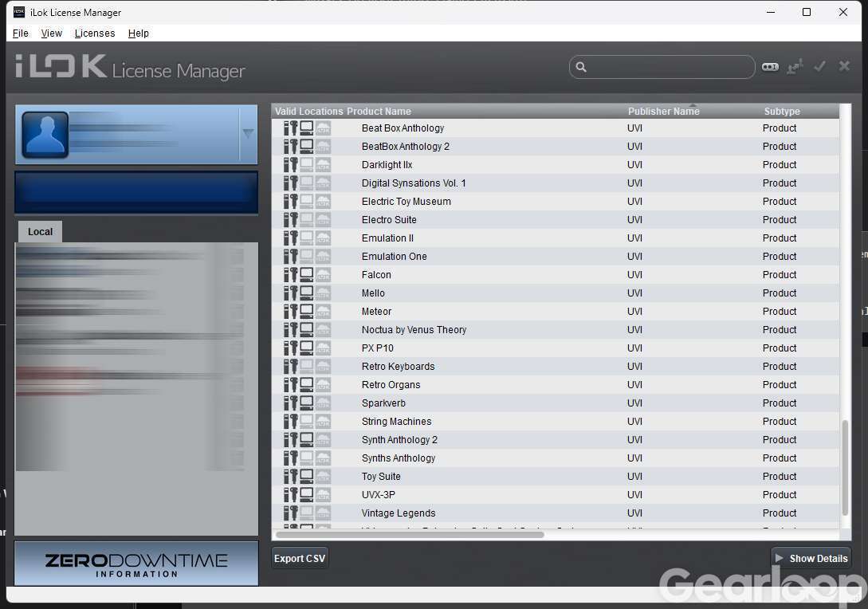The image size is (868, 609).
Task: Click the user account avatar icon
Action: tap(45, 135)
